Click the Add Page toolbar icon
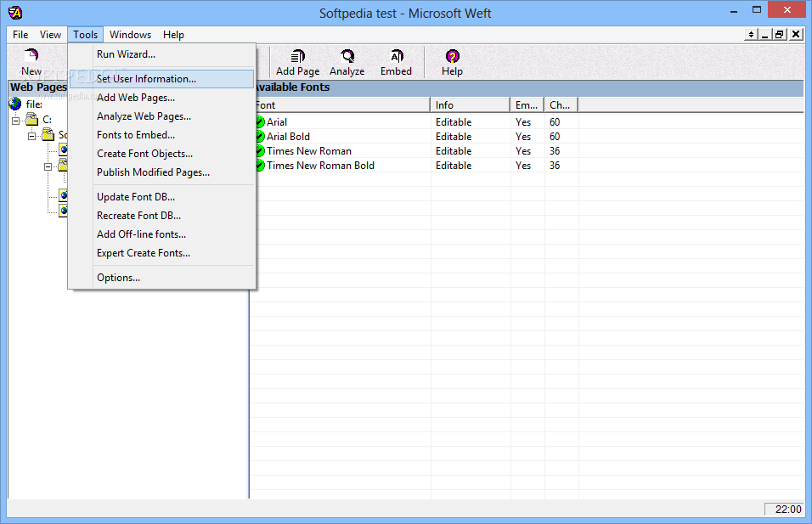The width and height of the screenshot is (812, 524). click(297, 56)
